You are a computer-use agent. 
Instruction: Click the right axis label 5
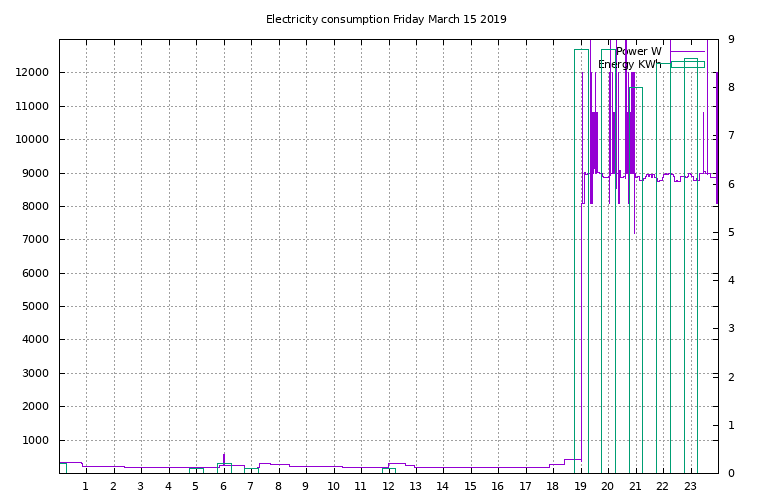(731, 232)
